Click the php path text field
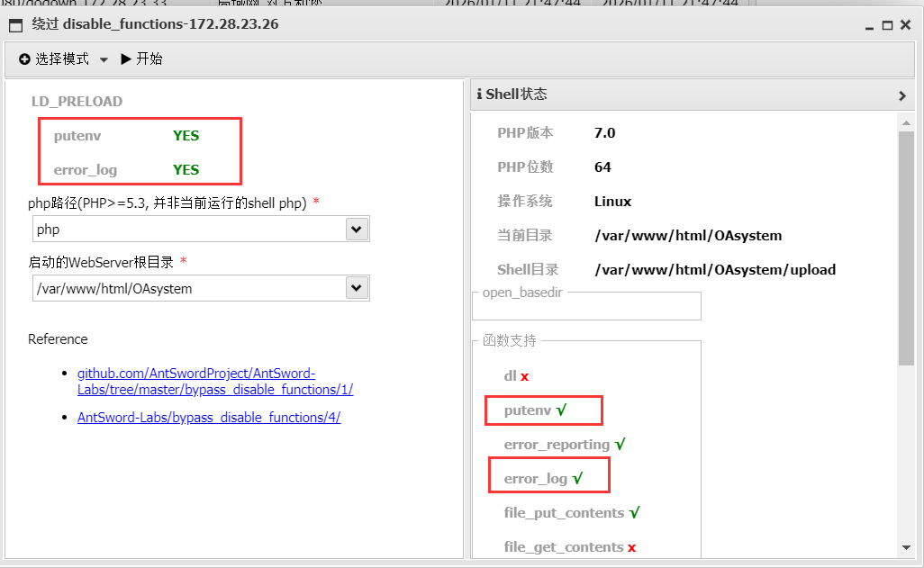The image size is (924, 568). coord(188,230)
